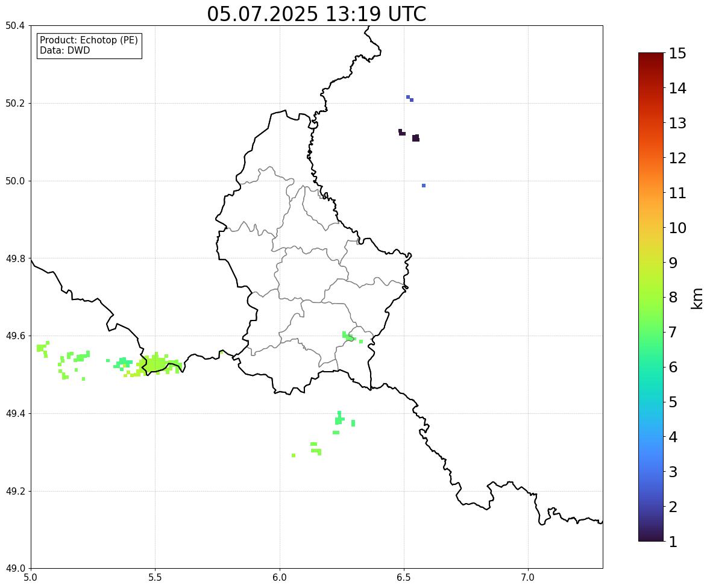Click the orange colorbar region near 11 km
Screen dimensions: 710x588
[x=651, y=193]
